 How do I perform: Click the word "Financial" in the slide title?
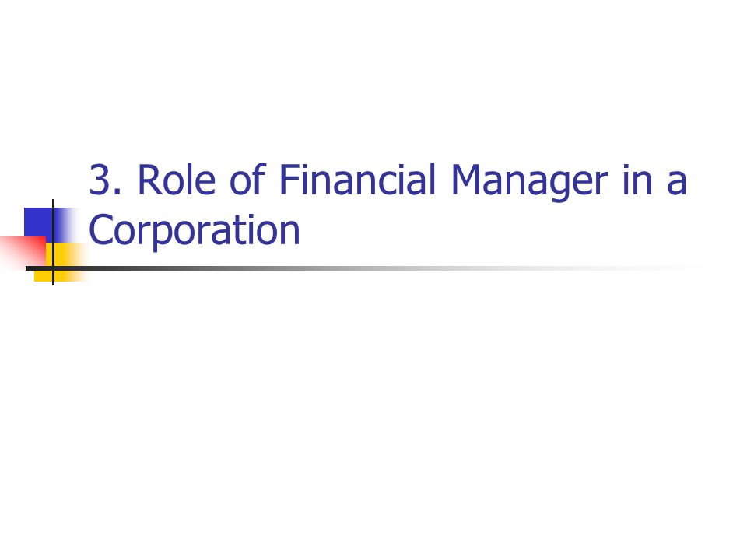point(357,180)
